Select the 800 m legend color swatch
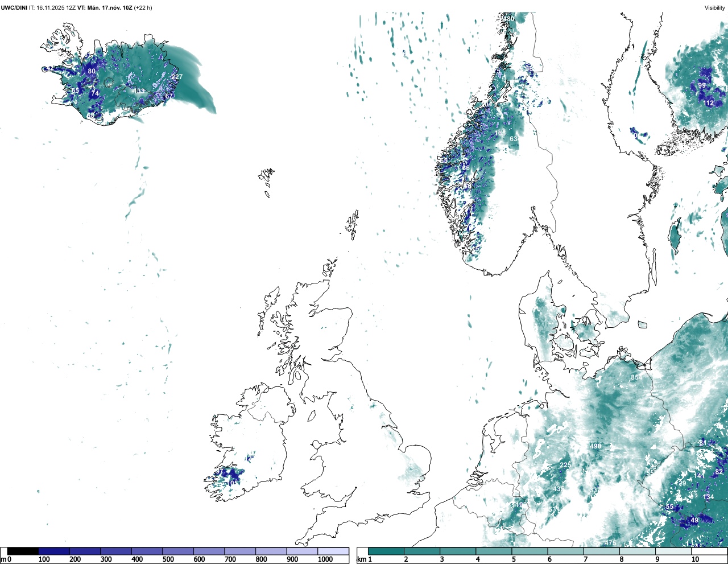Viewport: 728px width, 564px height. tap(271, 551)
